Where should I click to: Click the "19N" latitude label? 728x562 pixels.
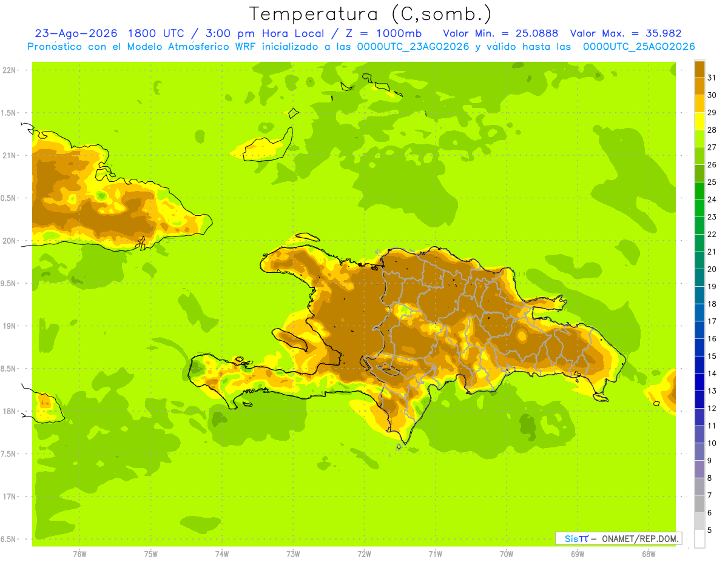coord(10,326)
